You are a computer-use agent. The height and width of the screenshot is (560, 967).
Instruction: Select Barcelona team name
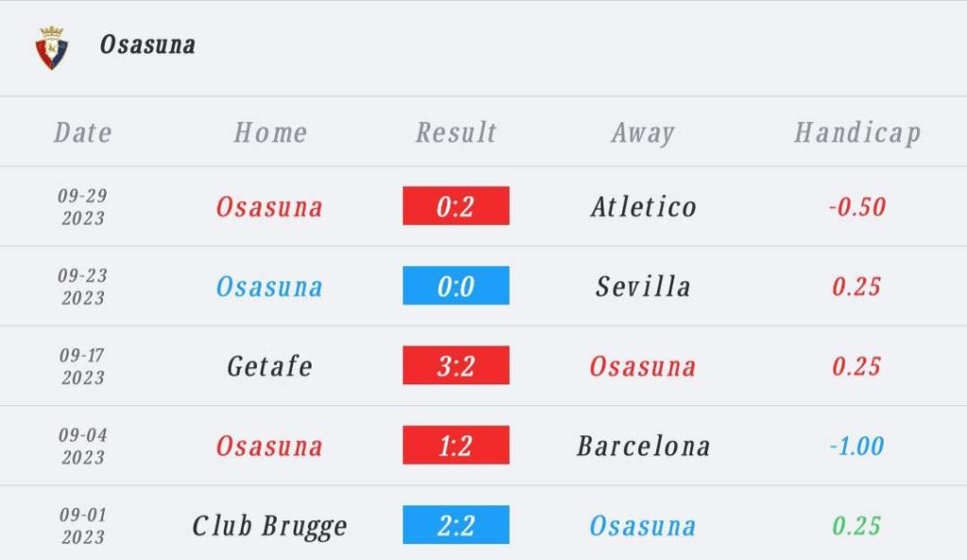pos(643,446)
